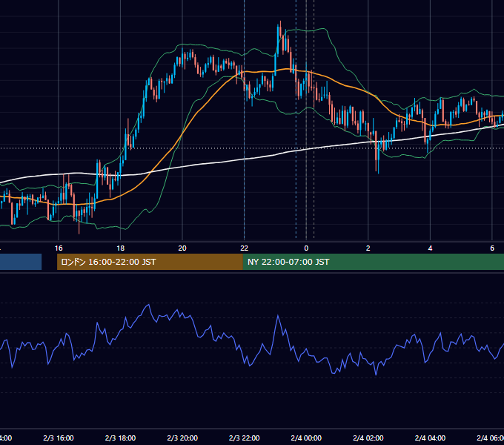The height and width of the screenshot is (445, 504).
Task: Click the ロンドン 16:00-22:00 JST session bar
Action: (x=150, y=262)
